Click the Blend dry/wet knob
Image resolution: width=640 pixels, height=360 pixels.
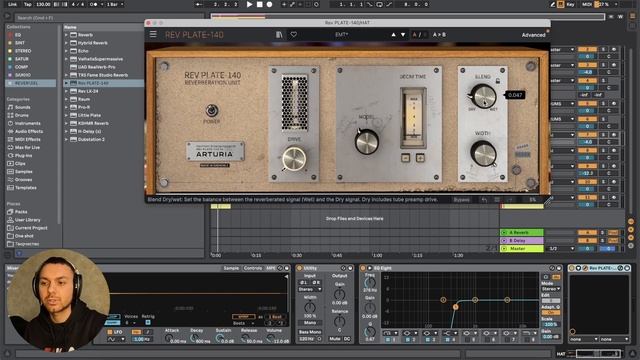click(x=484, y=96)
